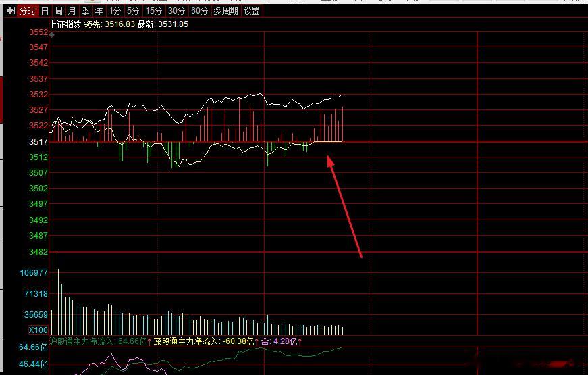The width and height of the screenshot is (588, 375).
Task: Switch to the 1分 one-minute period
Action: click(x=115, y=11)
